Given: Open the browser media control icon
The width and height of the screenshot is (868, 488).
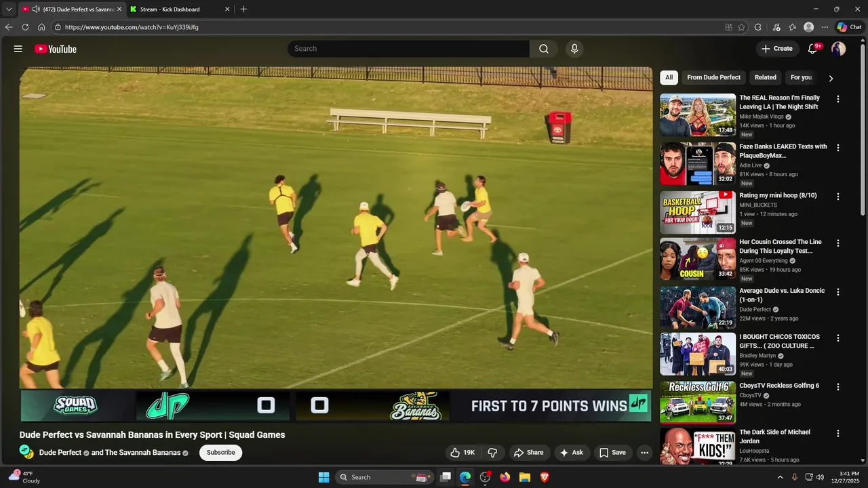Looking at the screenshot, I should coord(776,27).
